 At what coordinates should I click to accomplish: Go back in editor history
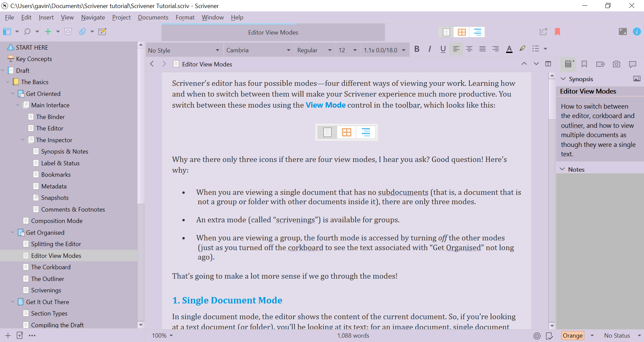pos(152,64)
